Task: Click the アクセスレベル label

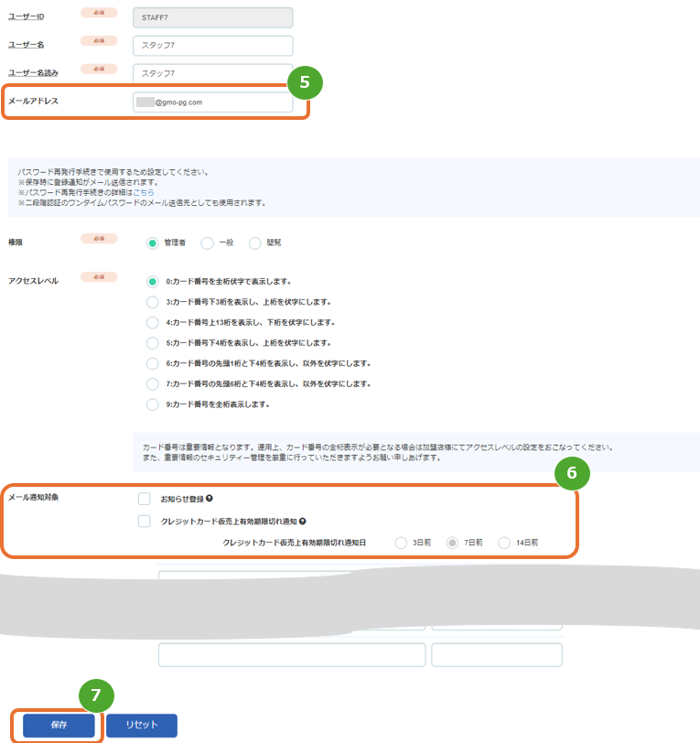Action: (33, 281)
